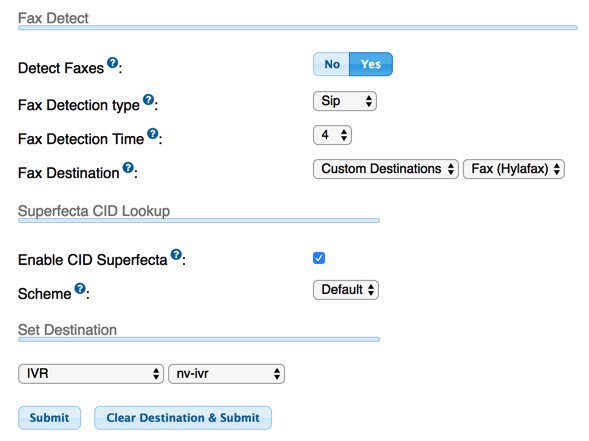Change Fax Detection Time from 4
This screenshot has height=441, width=589.
[332, 135]
